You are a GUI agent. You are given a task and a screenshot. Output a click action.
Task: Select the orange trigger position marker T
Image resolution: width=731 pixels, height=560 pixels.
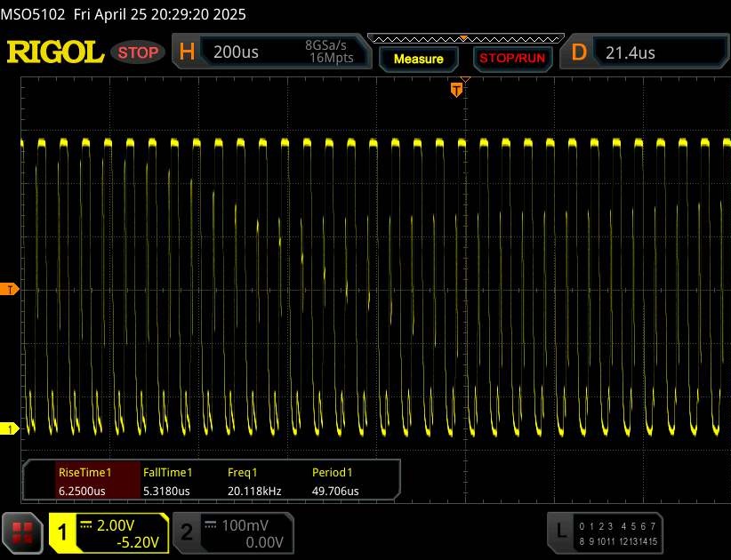tap(456, 90)
